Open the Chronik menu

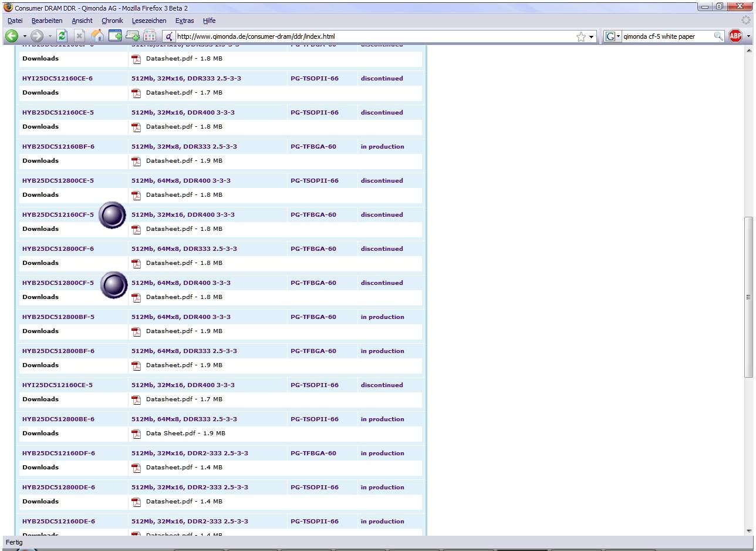pyautogui.click(x=112, y=21)
